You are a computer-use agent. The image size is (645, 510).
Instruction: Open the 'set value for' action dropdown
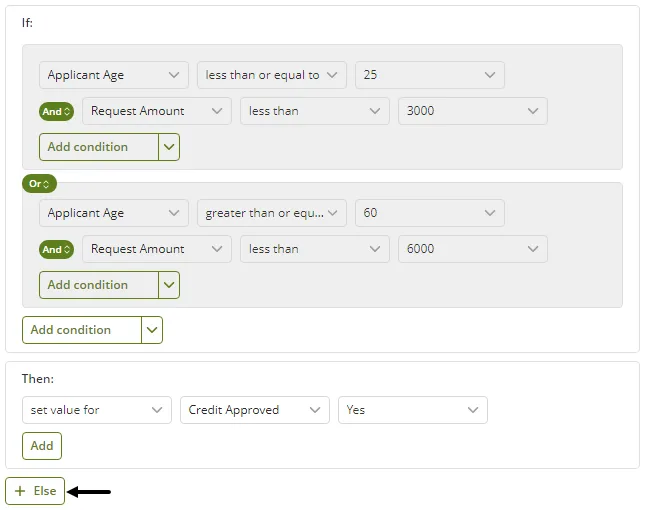97,410
